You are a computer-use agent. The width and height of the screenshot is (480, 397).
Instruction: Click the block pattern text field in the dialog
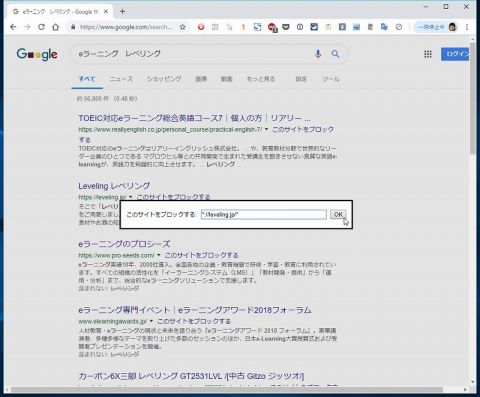coord(264,214)
